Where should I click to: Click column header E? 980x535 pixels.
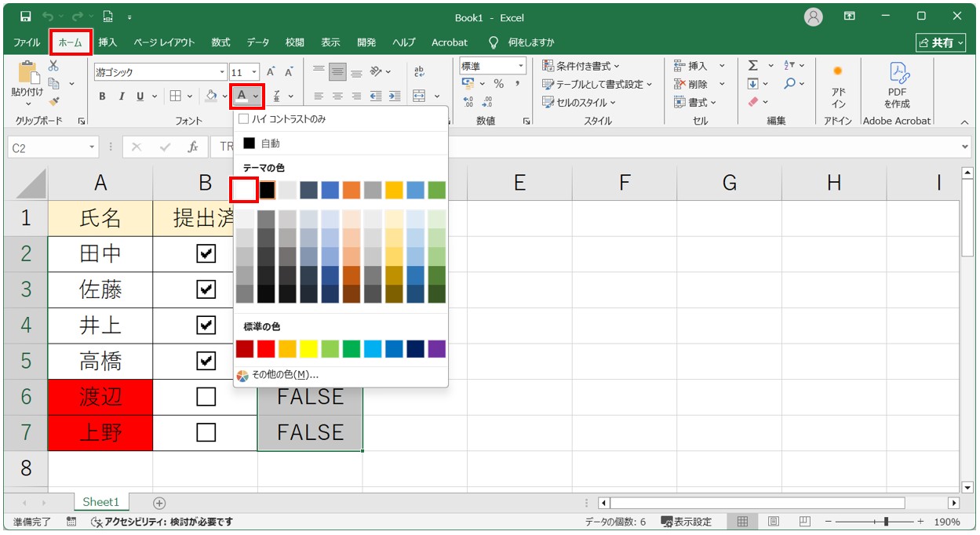pos(519,183)
